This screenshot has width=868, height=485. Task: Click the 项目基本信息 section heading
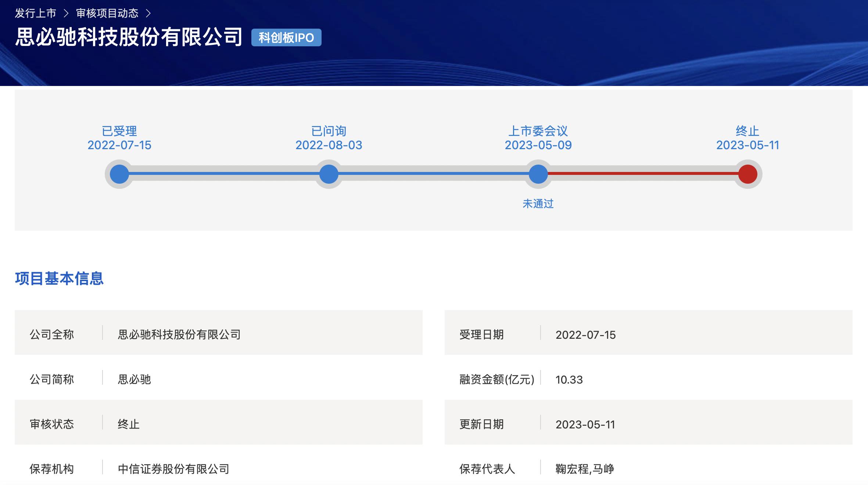pyautogui.click(x=59, y=279)
